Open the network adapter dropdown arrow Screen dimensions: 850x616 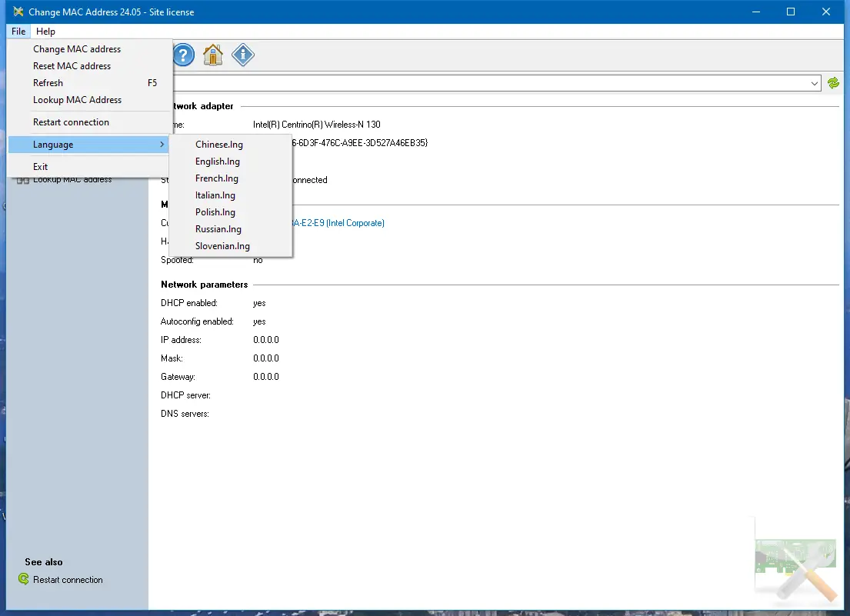click(814, 83)
